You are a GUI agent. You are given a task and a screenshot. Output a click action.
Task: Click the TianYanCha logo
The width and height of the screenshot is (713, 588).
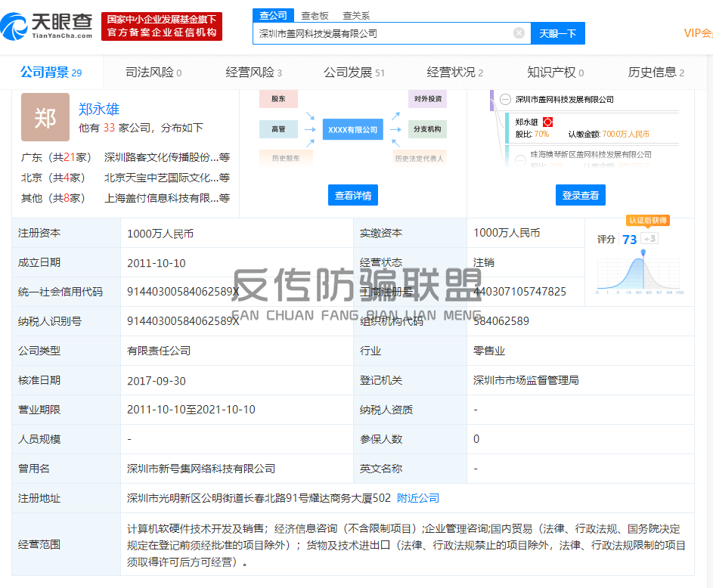coord(47,26)
